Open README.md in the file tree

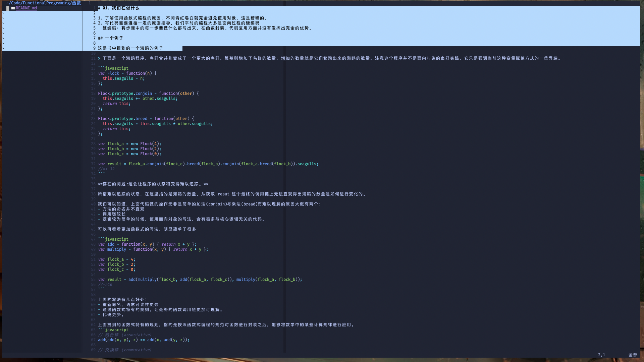[x=26, y=8]
